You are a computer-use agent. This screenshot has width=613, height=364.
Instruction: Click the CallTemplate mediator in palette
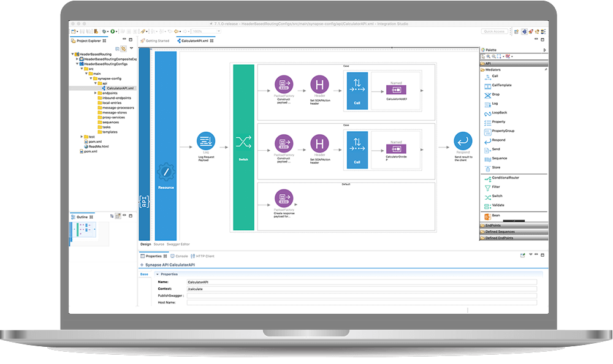pyautogui.click(x=501, y=85)
